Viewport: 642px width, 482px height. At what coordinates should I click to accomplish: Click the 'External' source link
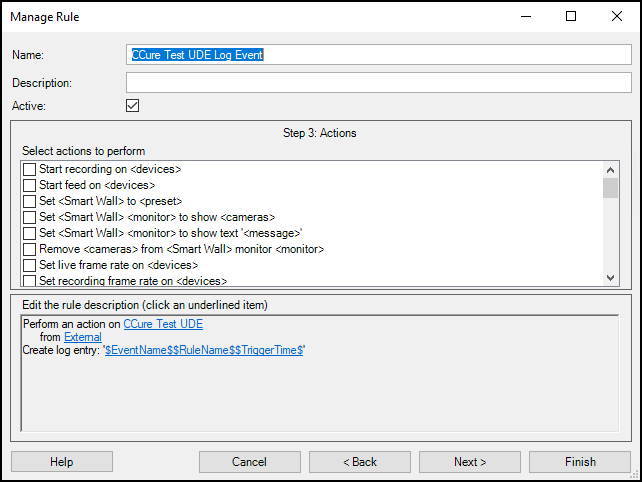coord(82,338)
